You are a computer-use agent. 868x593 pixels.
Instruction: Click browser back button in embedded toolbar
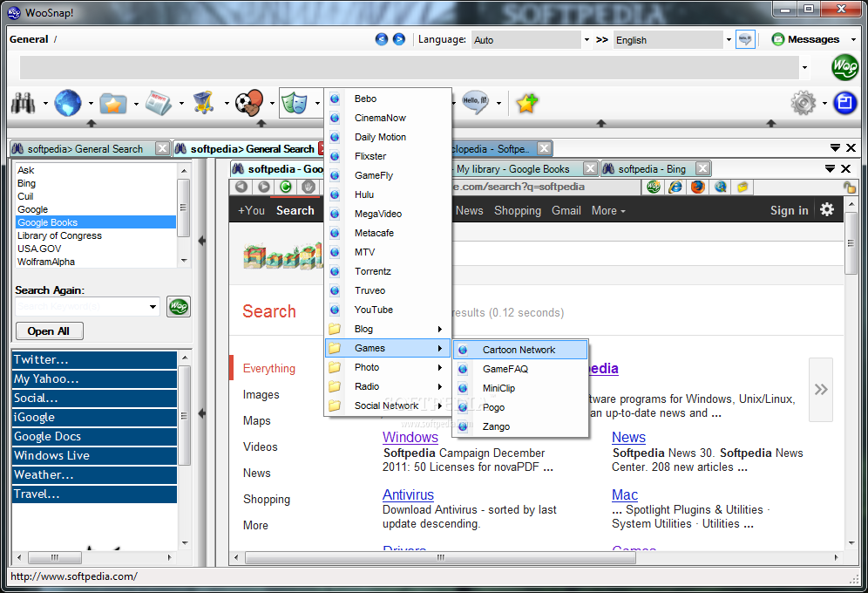pyautogui.click(x=241, y=187)
